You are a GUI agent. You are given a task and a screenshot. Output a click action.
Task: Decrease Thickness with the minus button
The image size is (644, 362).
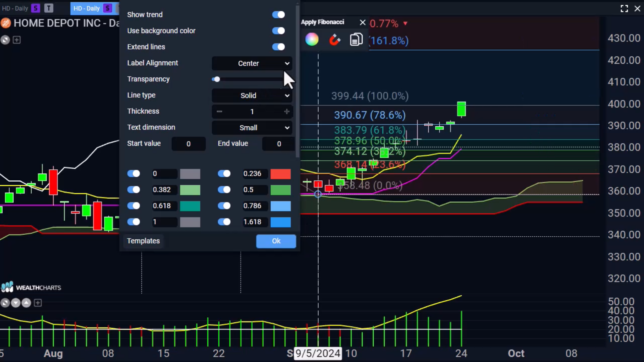219,111
